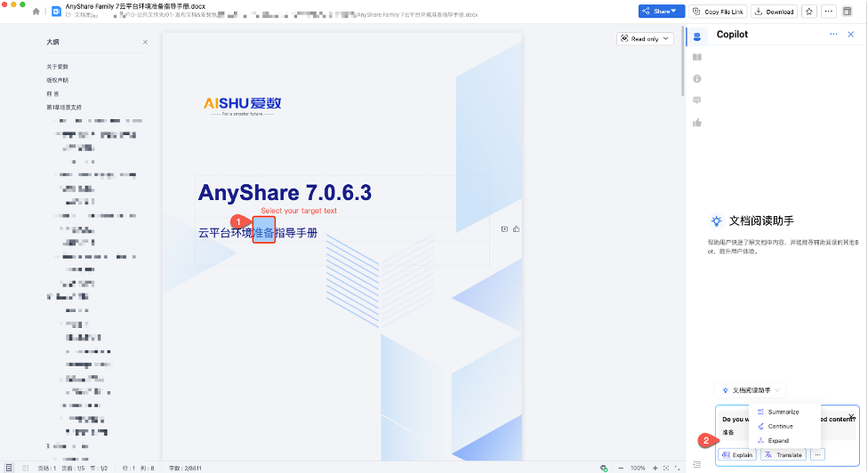868x473 pixels.
Task: Open the Copilot robot sidebar tab
Action: [x=697, y=36]
